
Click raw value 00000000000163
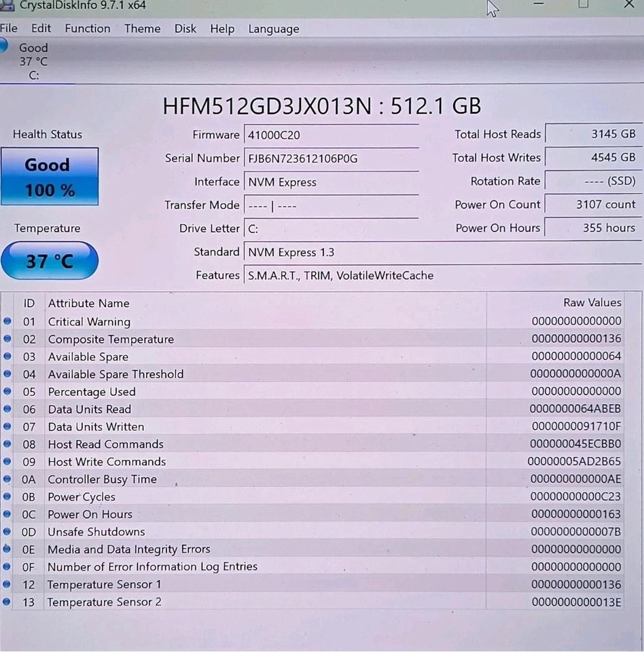click(x=576, y=514)
